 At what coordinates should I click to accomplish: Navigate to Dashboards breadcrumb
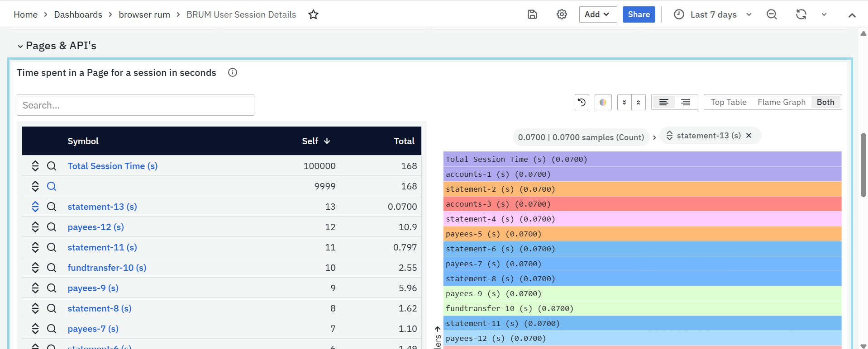[x=78, y=14]
